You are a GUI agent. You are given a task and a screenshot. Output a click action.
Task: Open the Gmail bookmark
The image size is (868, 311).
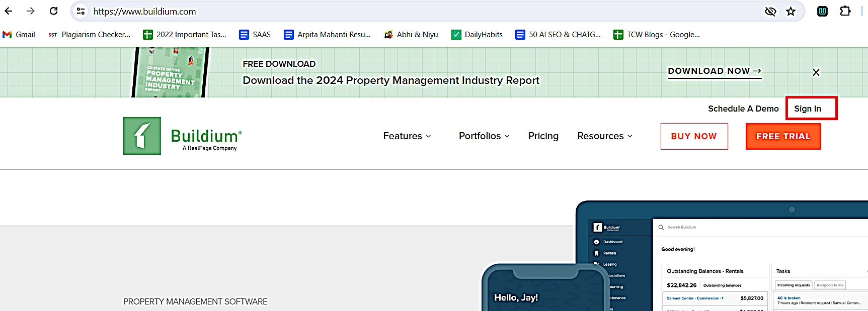pos(19,35)
